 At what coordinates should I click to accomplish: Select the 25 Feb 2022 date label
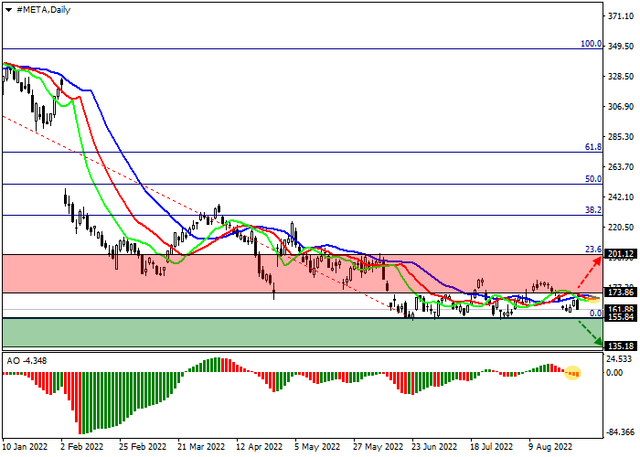(143, 447)
